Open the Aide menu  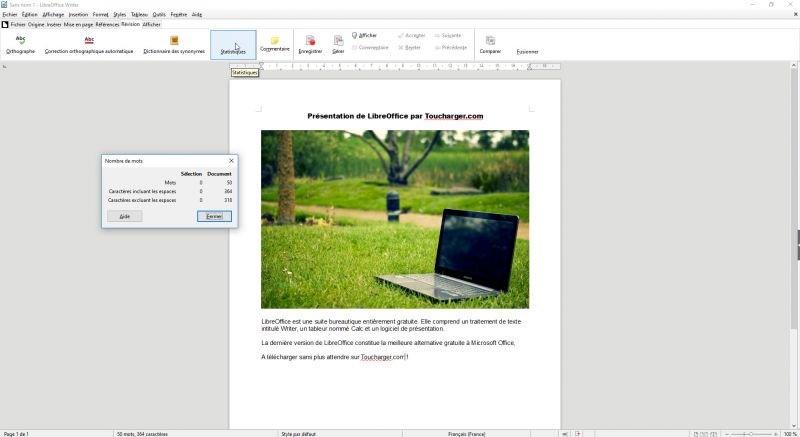[x=197, y=14]
